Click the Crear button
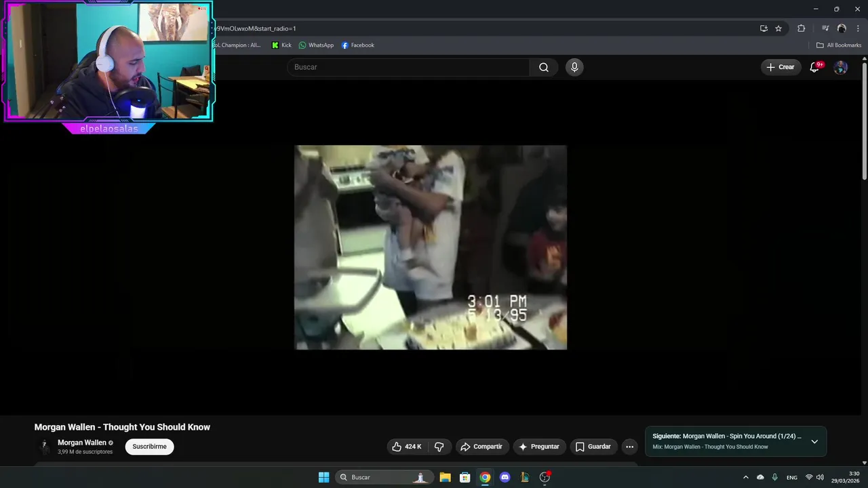Viewport: 868px width, 488px height. coord(781,67)
